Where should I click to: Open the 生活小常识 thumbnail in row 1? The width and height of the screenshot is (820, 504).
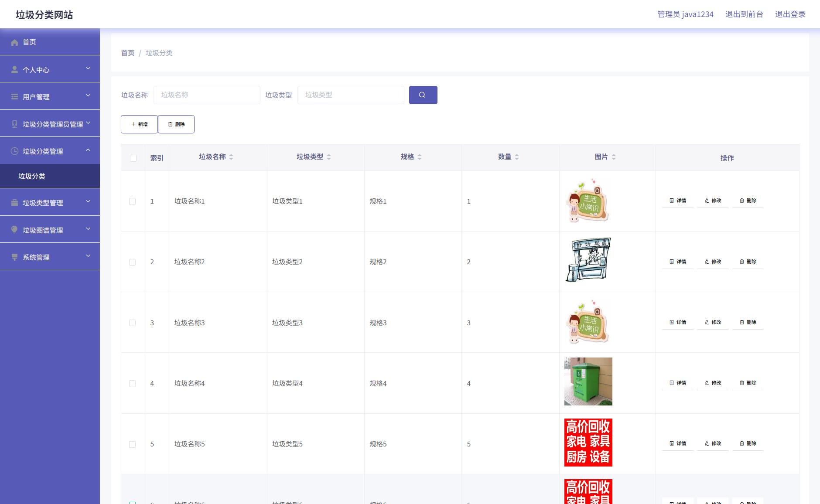(x=588, y=200)
